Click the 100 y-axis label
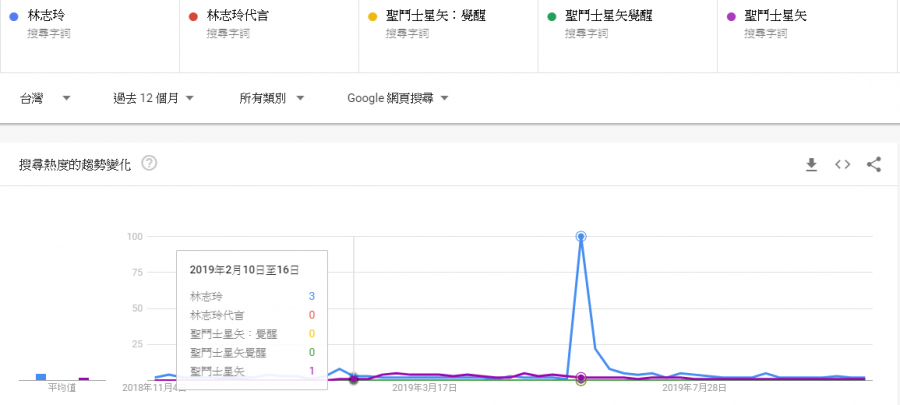The image size is (900, 405). (x=135, y=236)
